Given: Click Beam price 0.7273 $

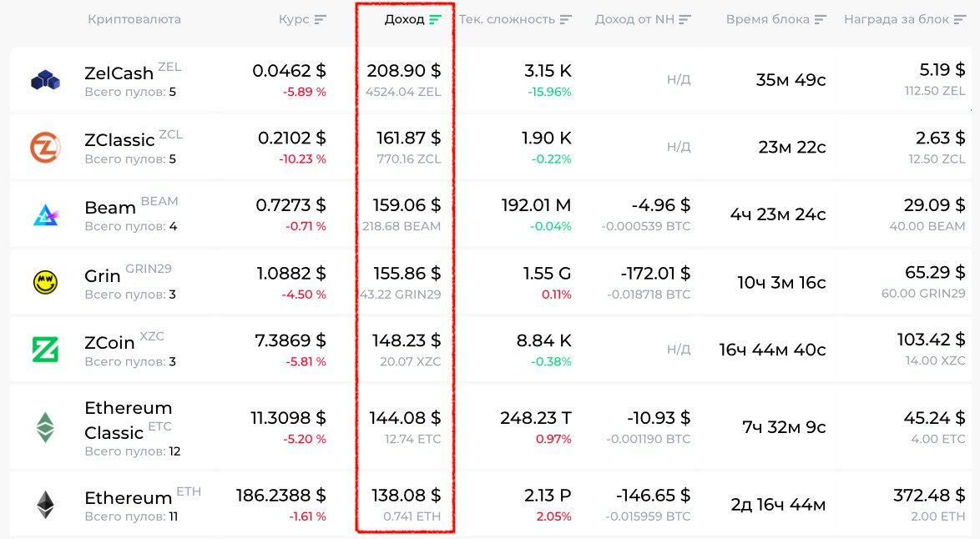Looking at the screenshot, I should click(x=290, y=205).
